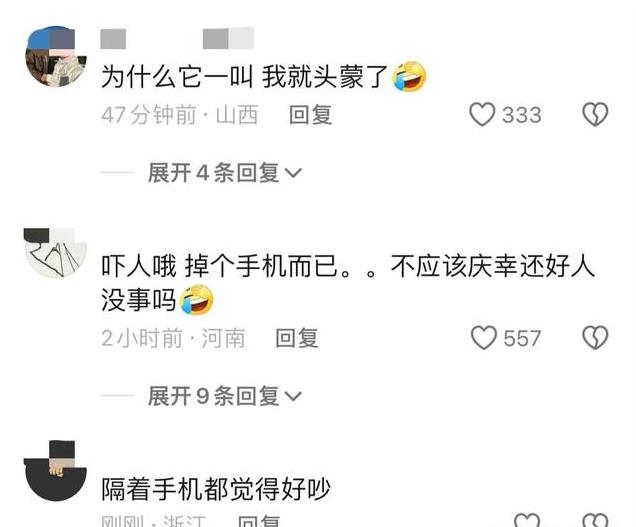Dislike the Shanxi comment with broken heart
Viewport: 636px width, 527px height.
(x=595, y=114)
